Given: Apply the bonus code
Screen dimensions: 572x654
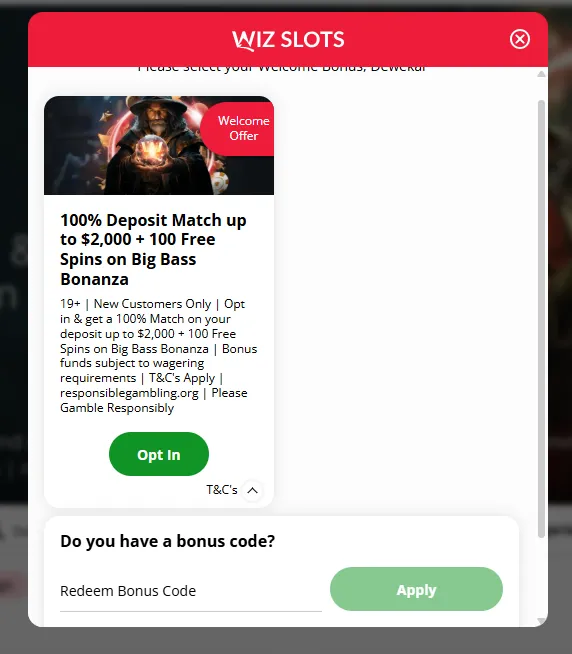Looking at the screenshot, I should tap(416, 589).
